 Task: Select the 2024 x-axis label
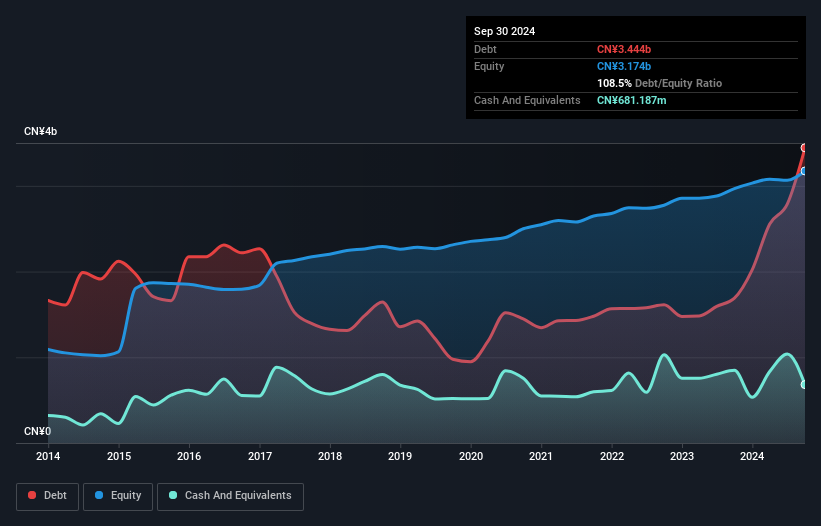(x=752, y=456)
